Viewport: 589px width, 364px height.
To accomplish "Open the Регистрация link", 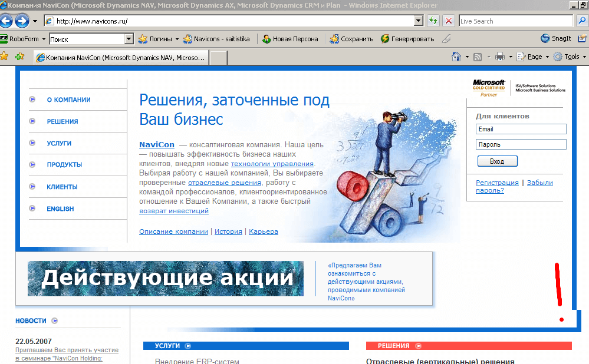I will [497, 183].
